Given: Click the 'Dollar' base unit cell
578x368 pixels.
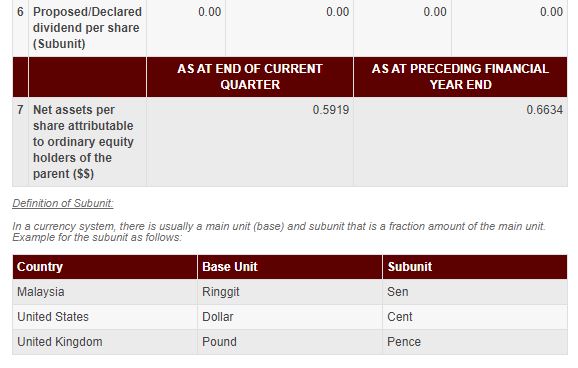Looking at the screenshot, I should click(290, 317).
